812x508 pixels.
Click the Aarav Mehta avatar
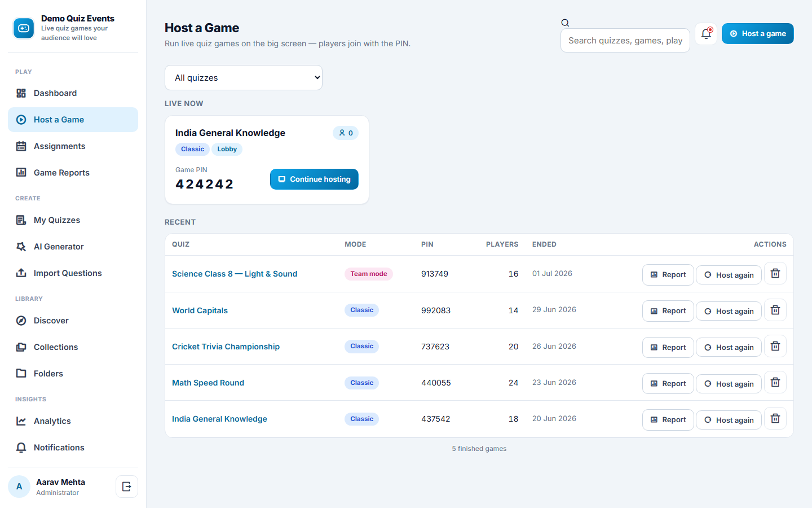tap(19, 487)
